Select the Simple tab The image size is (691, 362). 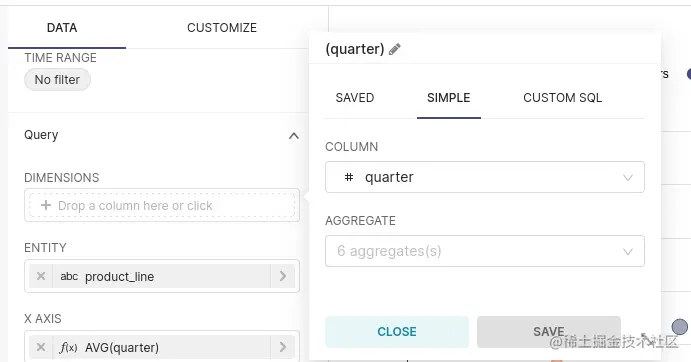click(x=449, y=98)
